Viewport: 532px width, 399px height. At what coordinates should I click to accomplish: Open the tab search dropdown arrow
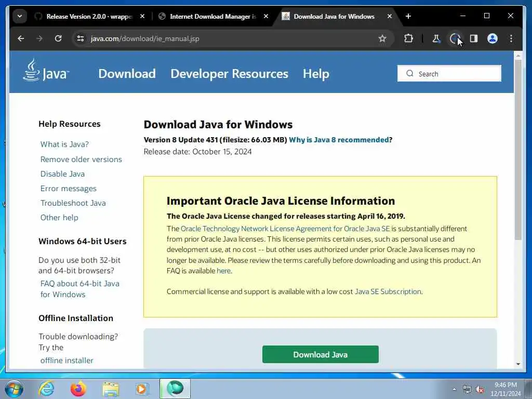pyautogui.click(x=20, y=16)
